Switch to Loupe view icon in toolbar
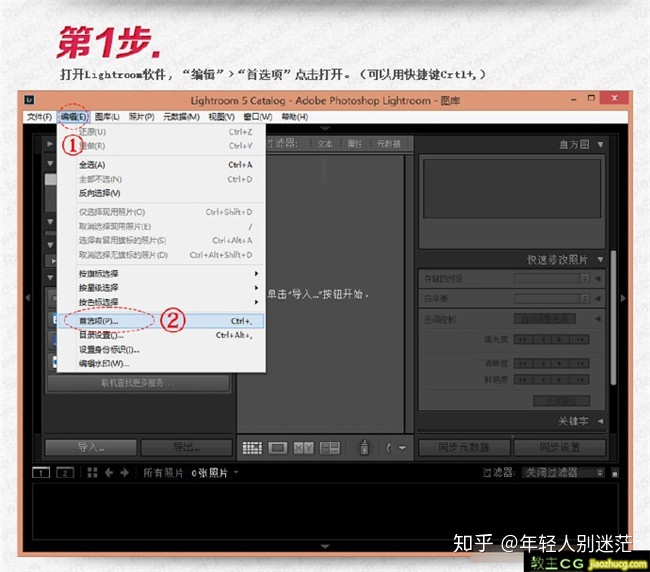The image size is (650, 572). 277,448
